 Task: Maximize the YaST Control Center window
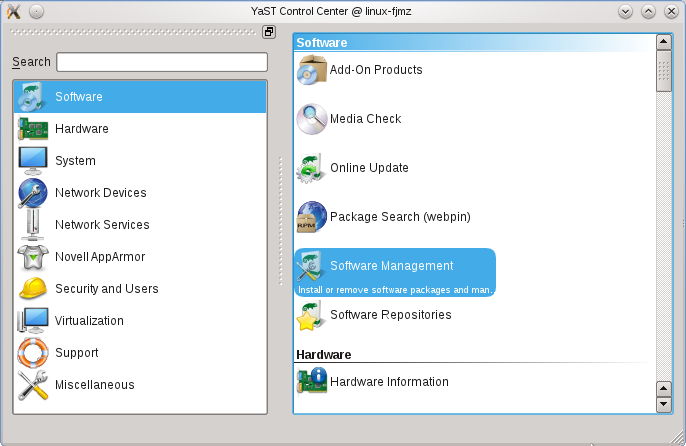click(648, 11)
